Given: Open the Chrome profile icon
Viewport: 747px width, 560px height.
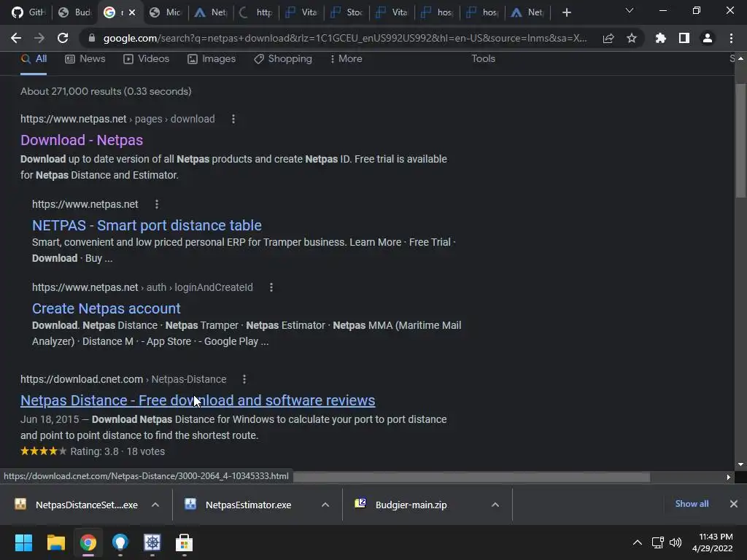Looking at the screenshot, I should pos(708,38).
